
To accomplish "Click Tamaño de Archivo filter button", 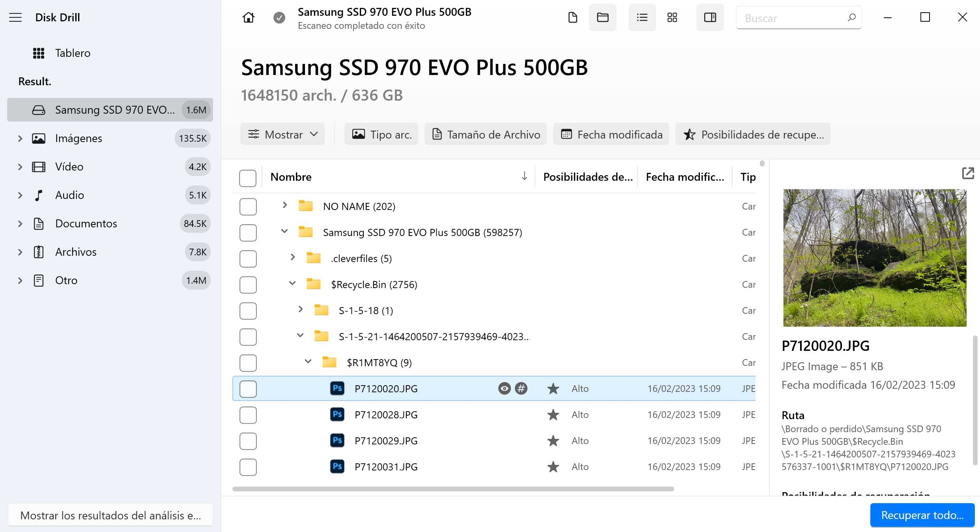I will pos(486,134).
